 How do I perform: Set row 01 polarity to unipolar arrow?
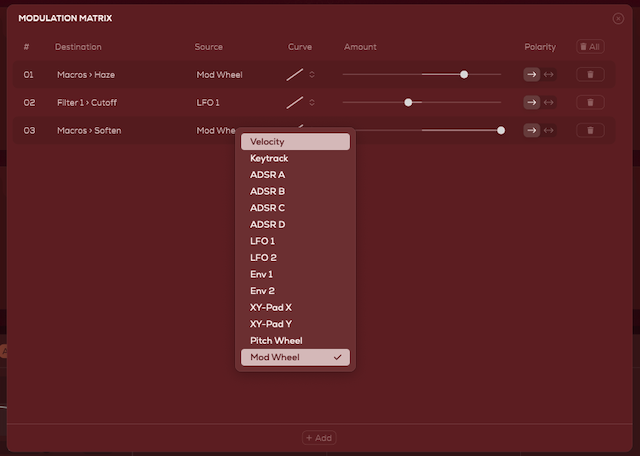point(532,74)
